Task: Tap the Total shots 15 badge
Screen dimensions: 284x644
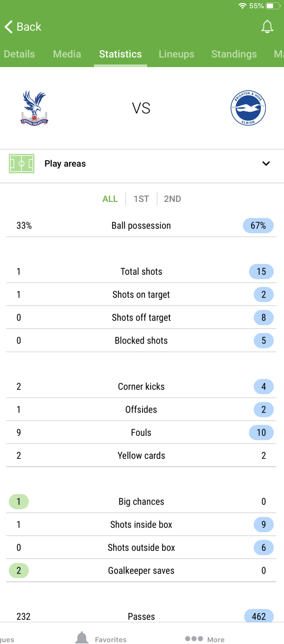Action: click(x=261, y=272)
